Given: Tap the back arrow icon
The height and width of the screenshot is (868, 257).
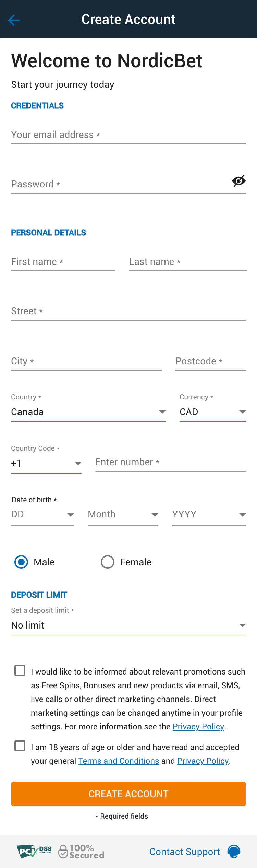Looking at the screenshot, I should [14, 20].
